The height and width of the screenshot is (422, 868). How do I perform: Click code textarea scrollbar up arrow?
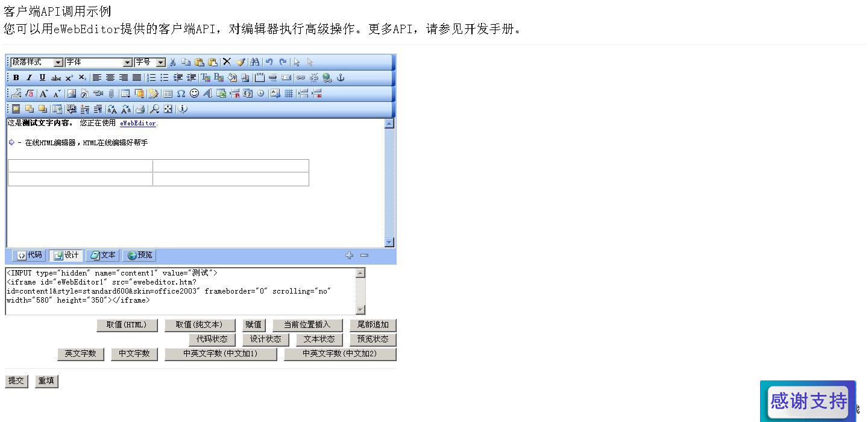tap(360, 273)
